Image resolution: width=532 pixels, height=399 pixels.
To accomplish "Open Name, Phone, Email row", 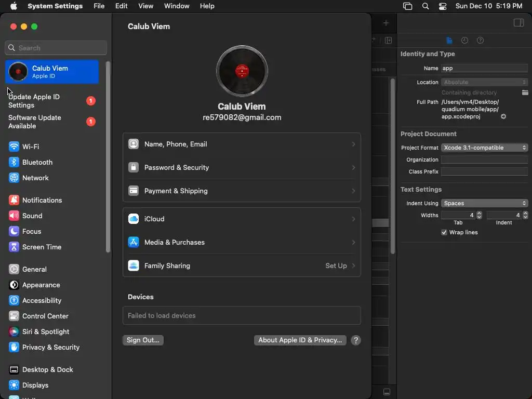I will pos(242,144).
